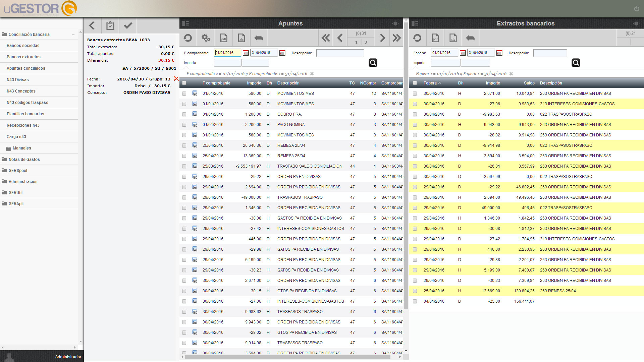This screenshot has width=644, height=362.
Task: Click the Apuntes Descripción filter field
Action: [x=340, y=53]
